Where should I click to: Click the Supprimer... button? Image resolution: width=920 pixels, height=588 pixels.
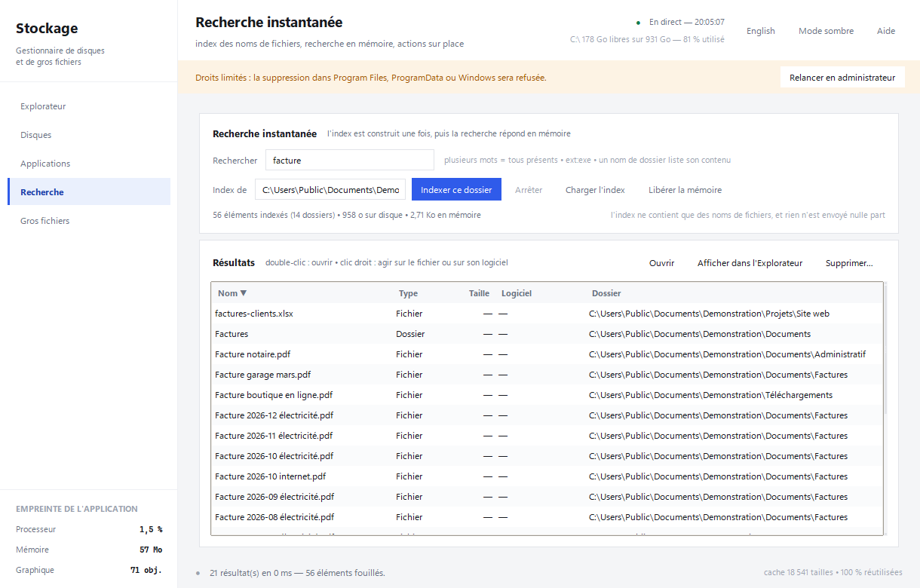pos(849,263)
